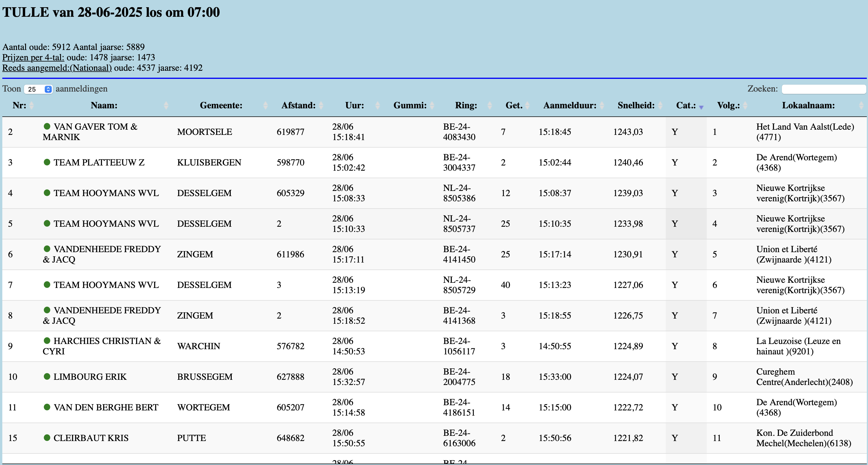Sort by Afstand: column header
This screenshot has height=465, width=868.
pyautogui.click(x=298, y=105)
